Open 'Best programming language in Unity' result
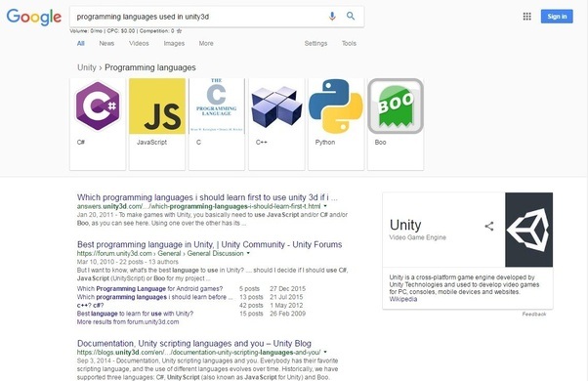588x381 pixels. click(x=210, y=244)
